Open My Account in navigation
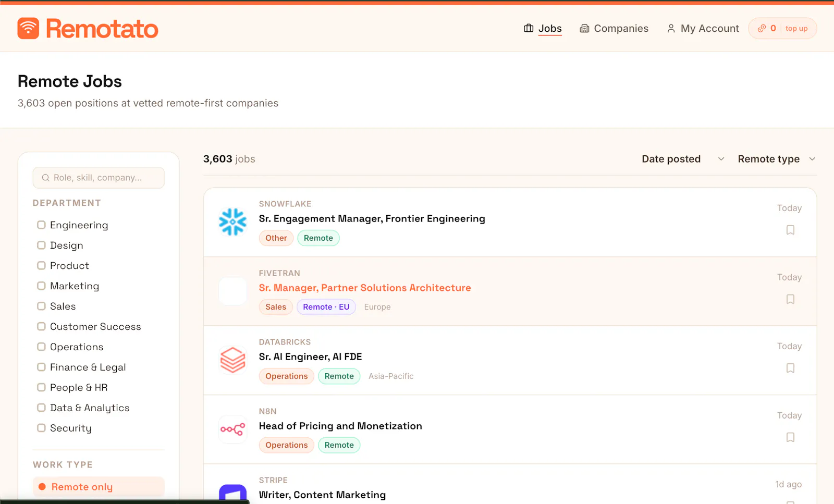This screenshot has height=504, width=834. [703, 28]
